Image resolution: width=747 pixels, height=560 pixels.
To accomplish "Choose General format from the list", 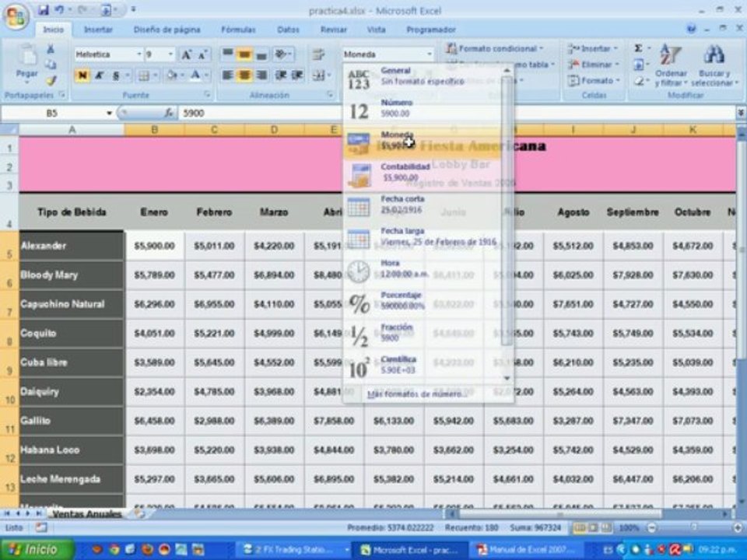I will pos(422,77).
